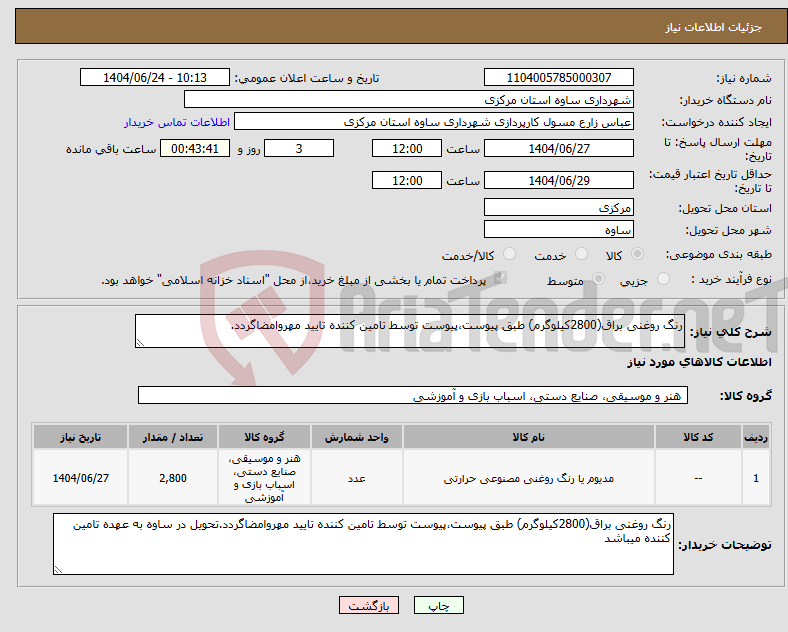Screen dimensions: 788x632
Task: Click the بازگشت back button
Action: (369, 605)
